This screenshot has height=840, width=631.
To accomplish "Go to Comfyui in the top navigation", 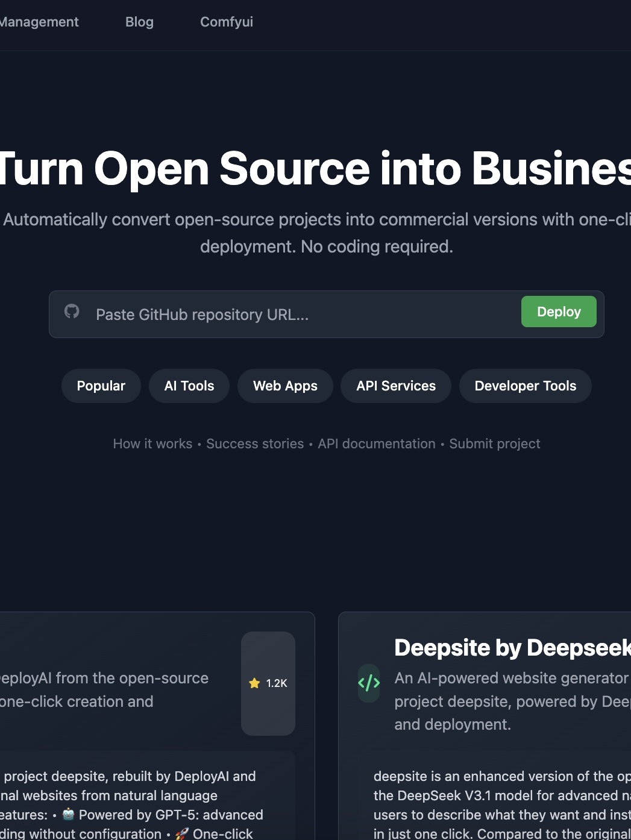I will coord(227,22).
